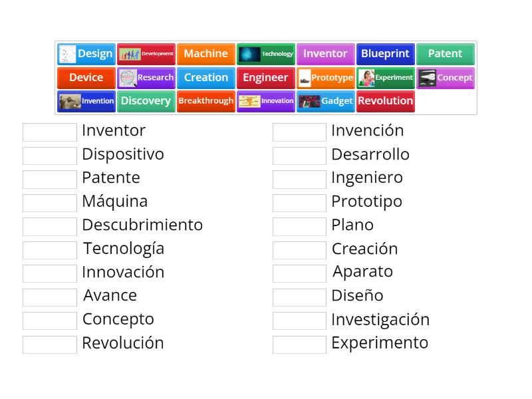Click the Research tile with magnifier graphic
Screen dimensions: 532x399
tap(146, 78)
